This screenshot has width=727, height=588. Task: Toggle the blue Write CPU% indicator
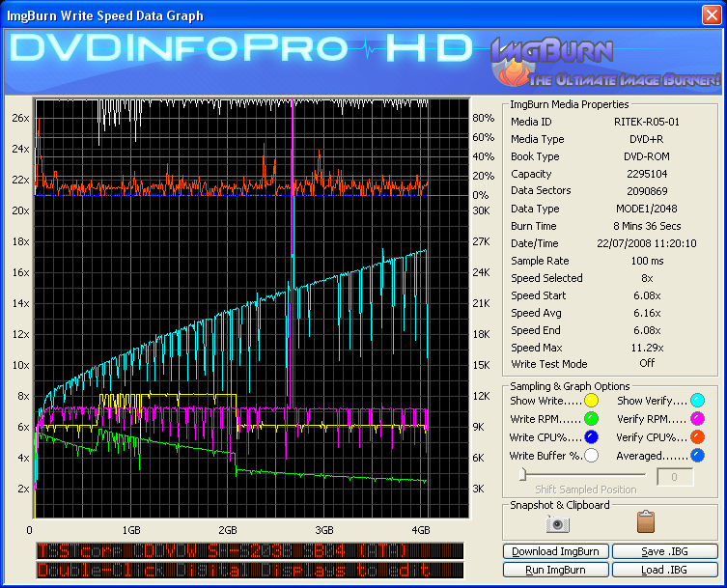click(x=591, y=436)
